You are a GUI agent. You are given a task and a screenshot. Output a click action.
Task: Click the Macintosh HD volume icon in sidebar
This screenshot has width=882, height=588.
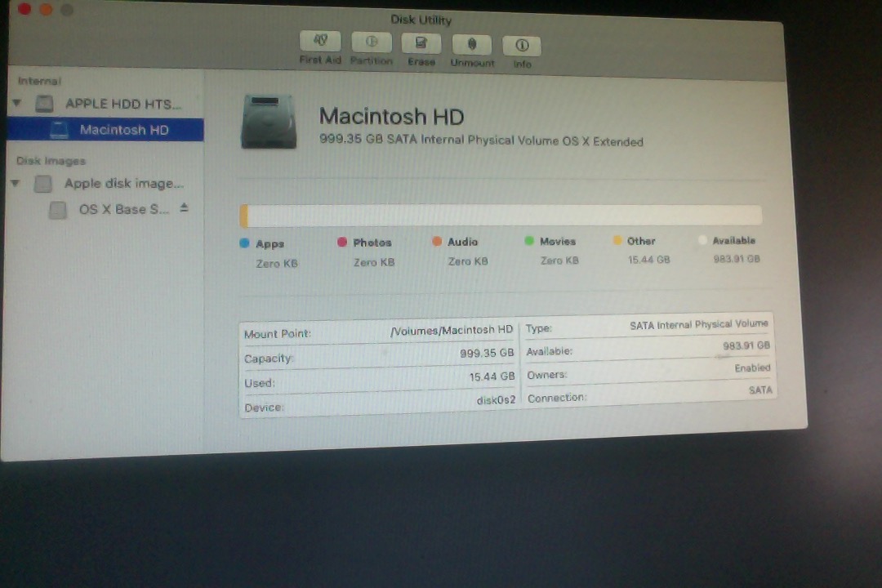click(x=59, y=130)
